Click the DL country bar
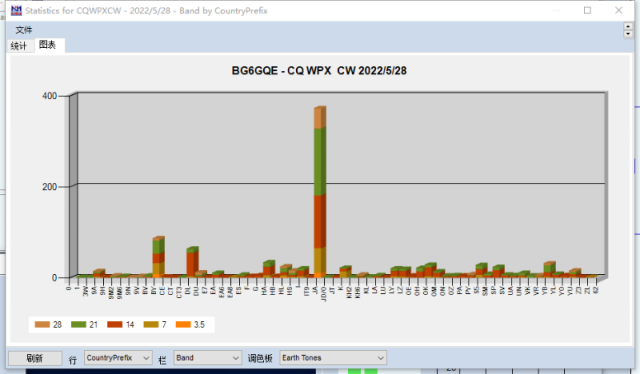Screen dimensions: 640x374 pyautogui.click(x=192, y=262)
